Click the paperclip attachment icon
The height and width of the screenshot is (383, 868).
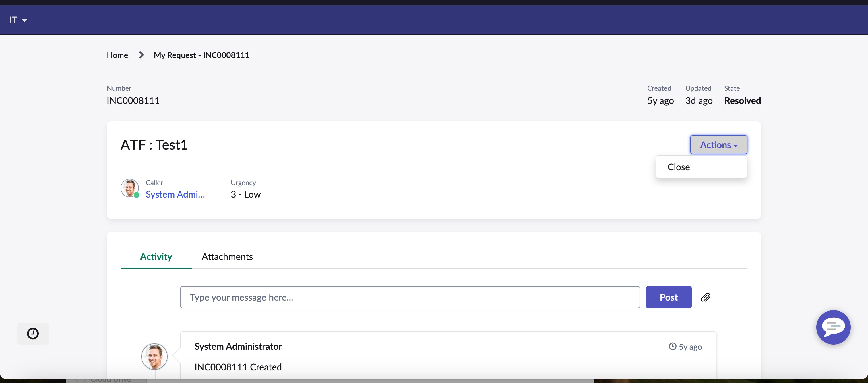[705, 297]
